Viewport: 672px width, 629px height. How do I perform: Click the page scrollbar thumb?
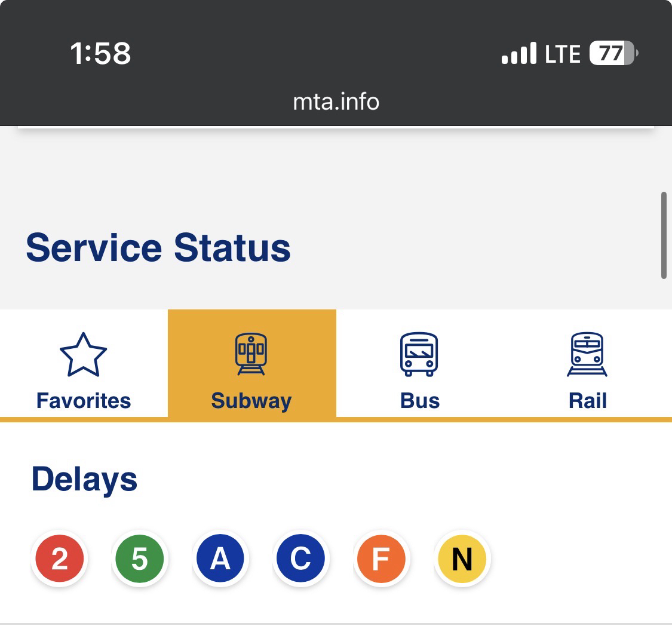point(664,235)
